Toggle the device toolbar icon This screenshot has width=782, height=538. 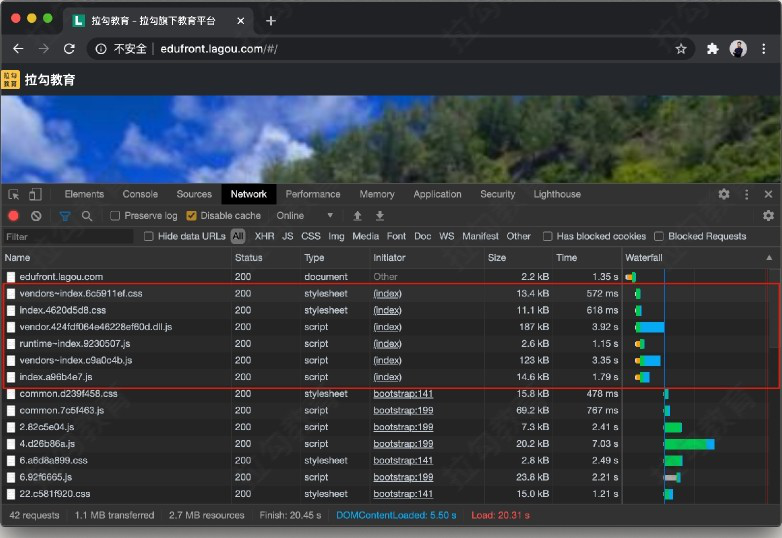(x=35, y=194)
